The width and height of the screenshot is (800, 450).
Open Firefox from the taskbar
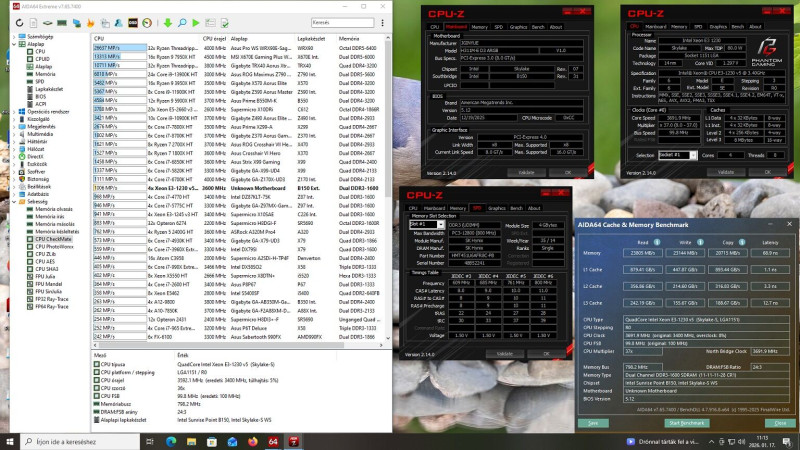click(x=253, y=441)
